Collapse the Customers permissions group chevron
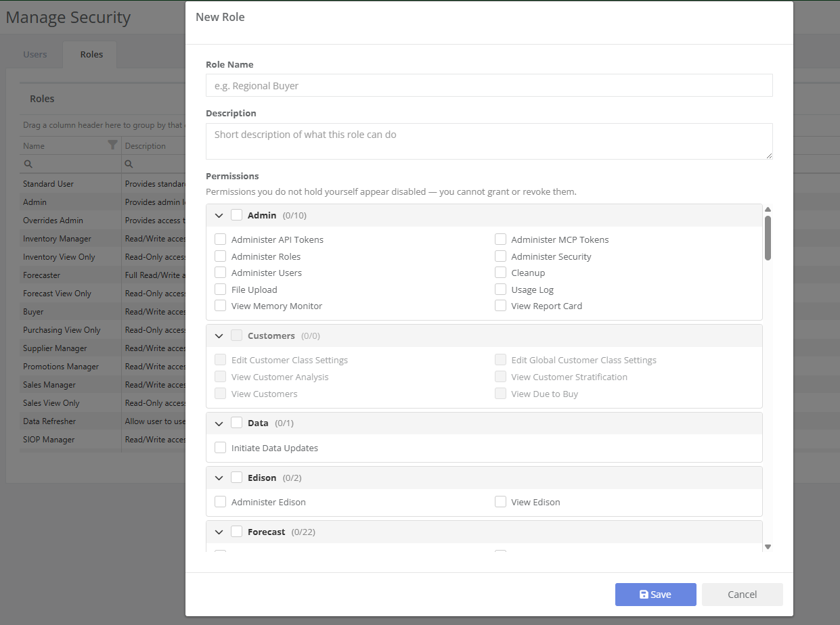The height and width of the screenshot is (625, 840). tap(219, 335)
